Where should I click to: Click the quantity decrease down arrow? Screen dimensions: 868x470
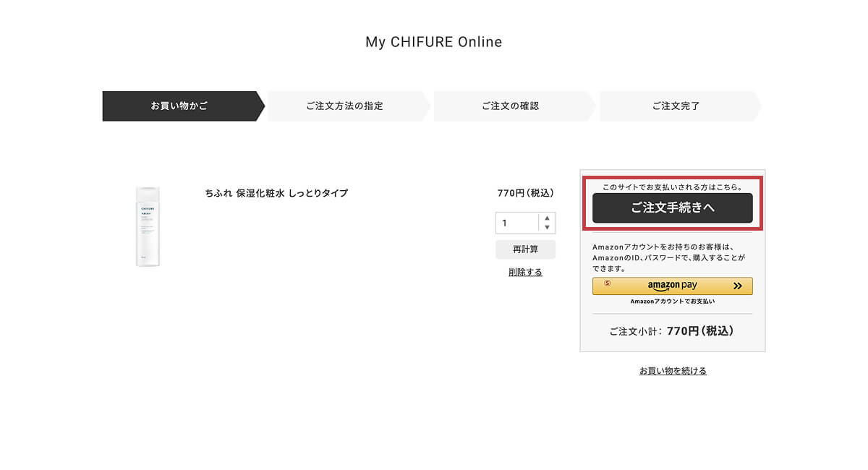(x=548, y=228)
